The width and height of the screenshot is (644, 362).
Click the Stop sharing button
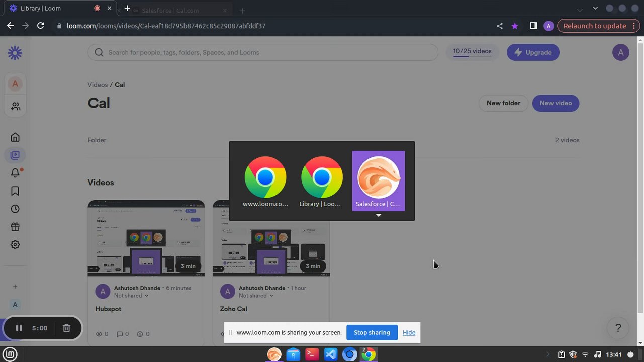(x=372, y=332)
